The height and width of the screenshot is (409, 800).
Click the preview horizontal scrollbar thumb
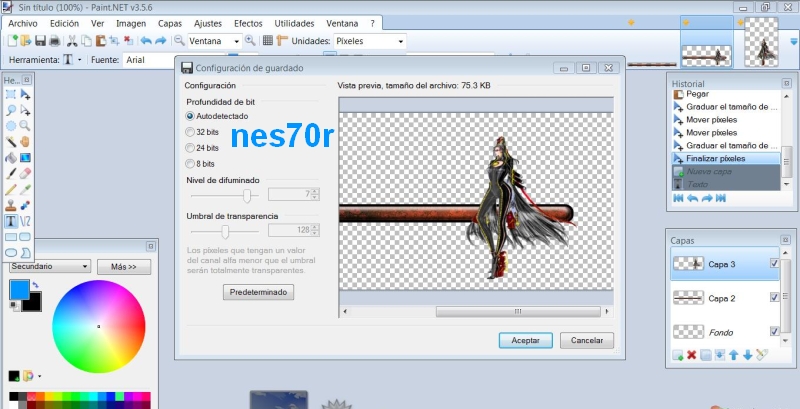(x=518, y=311)
